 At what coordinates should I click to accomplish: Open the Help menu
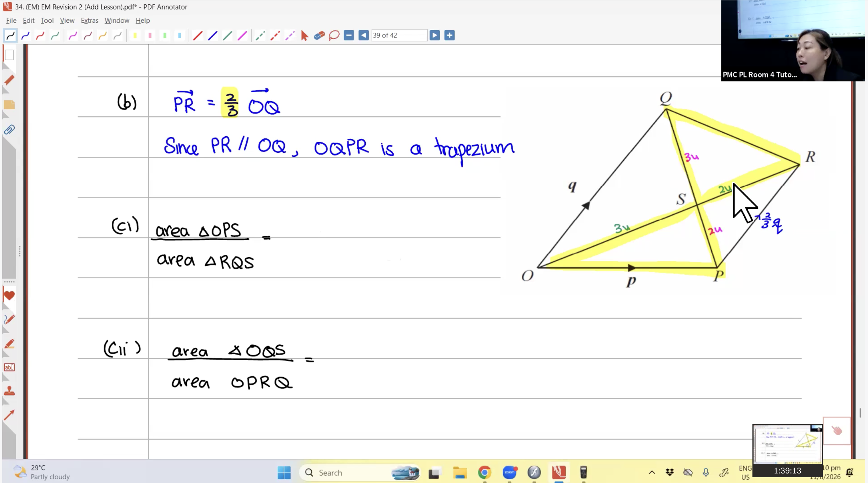pyautogui.click(x=143, y=21)
